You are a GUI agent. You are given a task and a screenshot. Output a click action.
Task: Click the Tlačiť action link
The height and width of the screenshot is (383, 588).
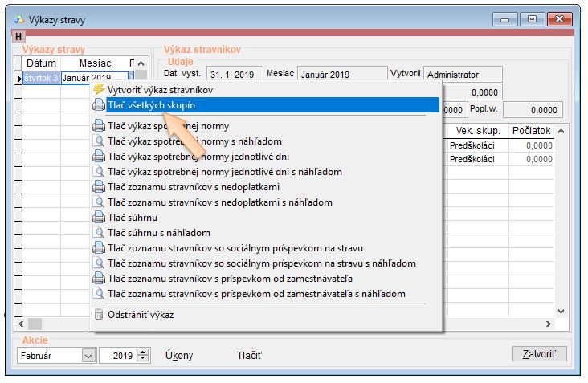click(x=249, y=355)
